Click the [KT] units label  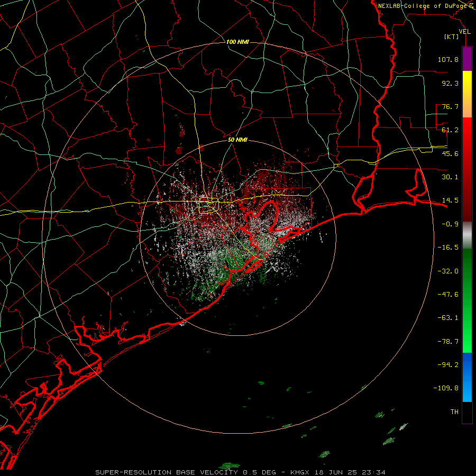click(452, 36)
